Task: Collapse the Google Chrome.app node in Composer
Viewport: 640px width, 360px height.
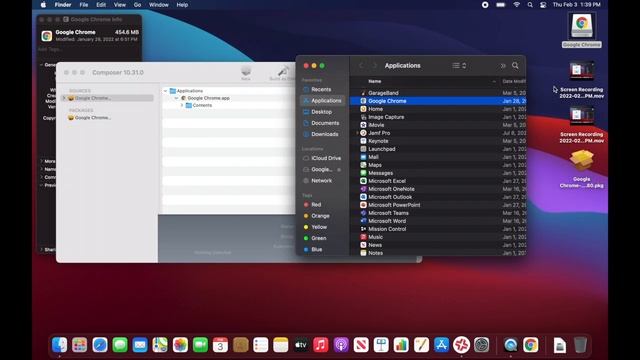Action: tap(176, 98)
